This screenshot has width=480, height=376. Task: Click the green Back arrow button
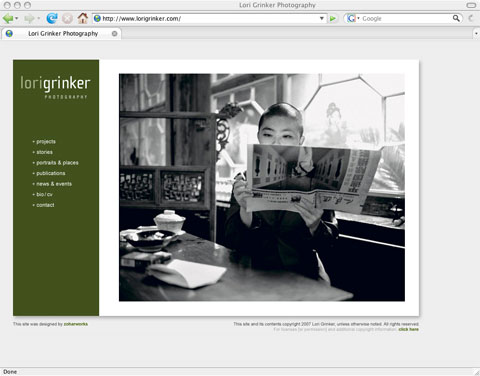[8, 18]
